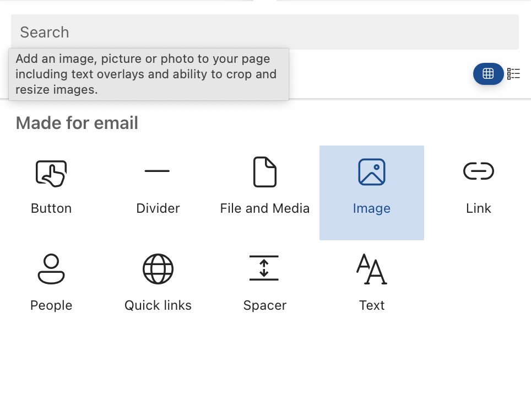Click the highlighted "Image" label
Image resolution: width=531 pixels, height=420 pixels.
point(372,208)
